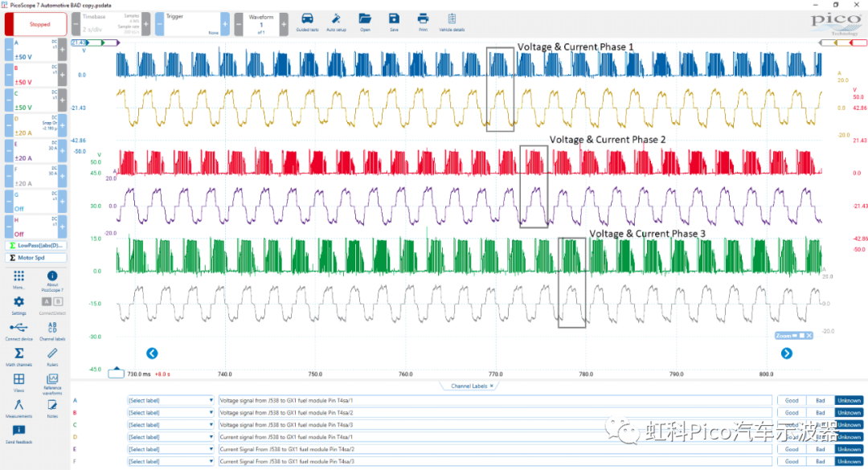This screenshot has height=470, width=868.
Task: Mark channel A waveform as Good
Action: [x=792, y=400]
